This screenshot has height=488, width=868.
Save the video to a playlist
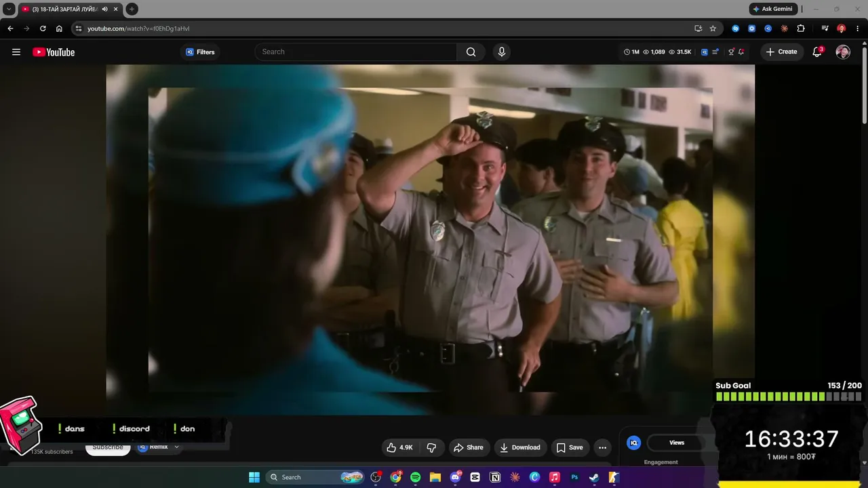570,447
